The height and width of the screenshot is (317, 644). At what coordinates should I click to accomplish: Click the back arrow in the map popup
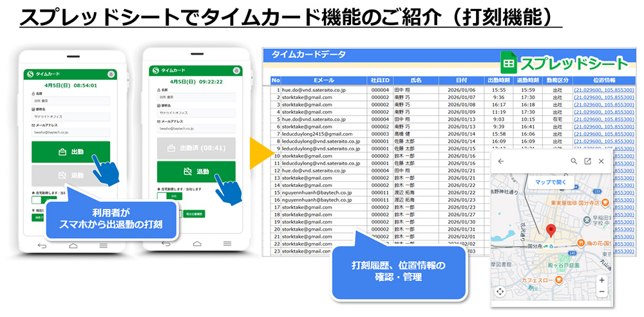pyautogui.click(x=500, y=161)
